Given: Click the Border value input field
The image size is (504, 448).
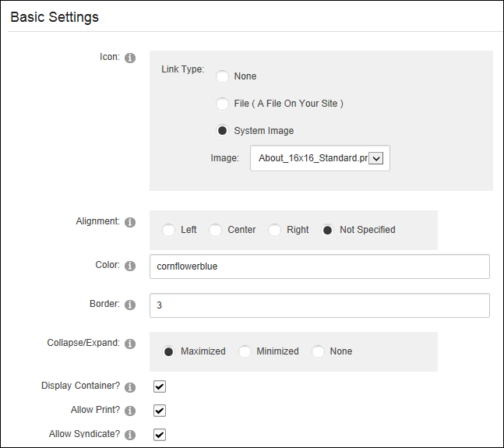Looking at the screenshot, I should 319,305.
